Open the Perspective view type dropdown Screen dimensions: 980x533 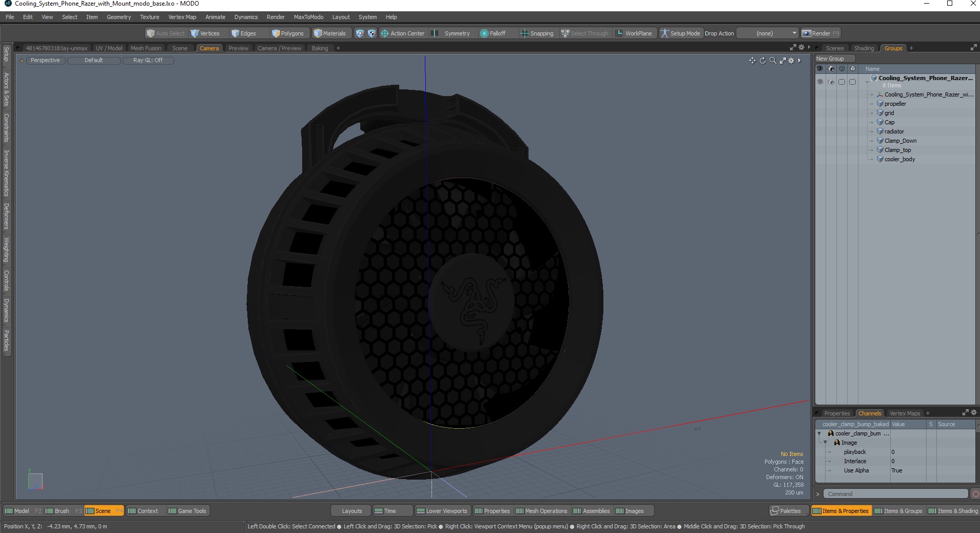[x=45, y=60]
